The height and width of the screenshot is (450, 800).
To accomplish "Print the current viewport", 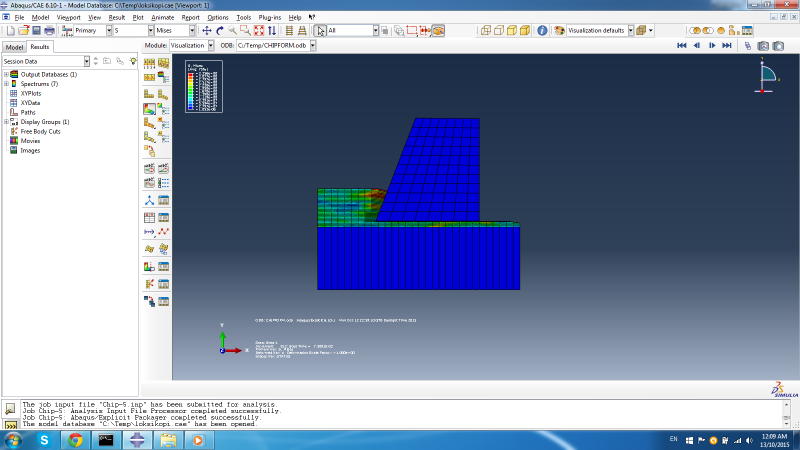I will (x=49, y=31).
